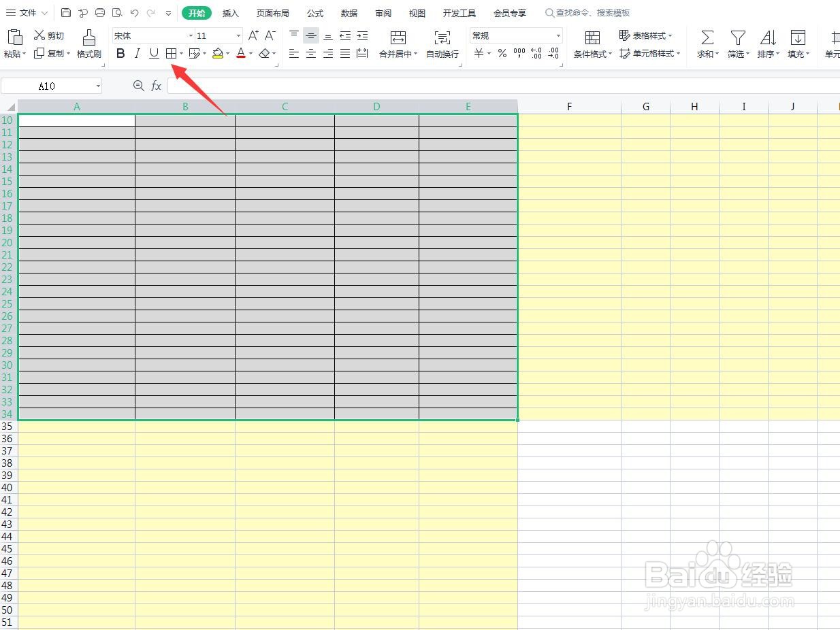Click the align right icon
840x630 pixels.
point(328,53)
